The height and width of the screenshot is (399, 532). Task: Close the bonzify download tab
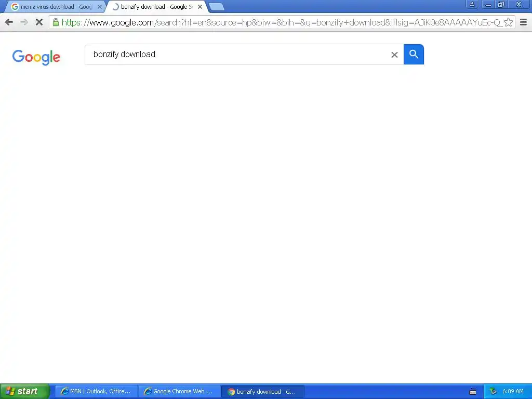pyautogui.click(x=200, y=7)
